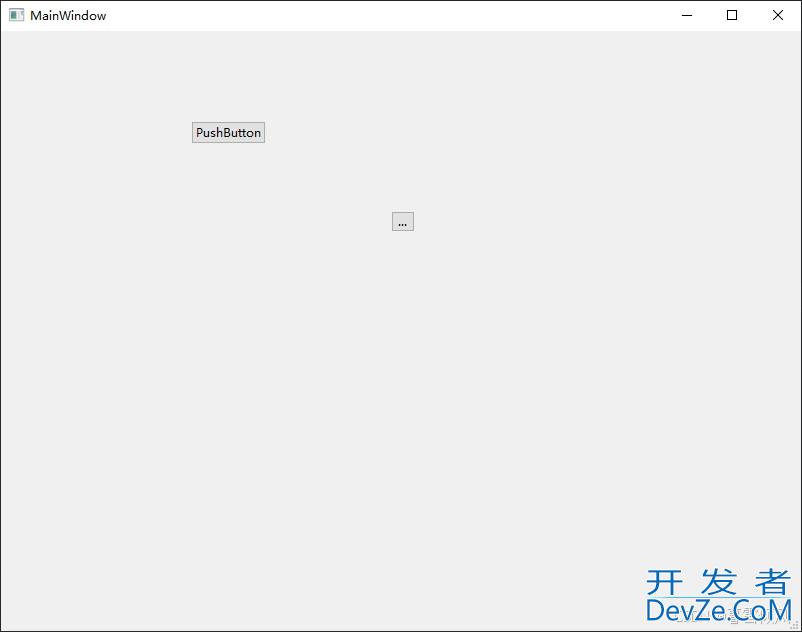
Task: Maximize the MainWindow window
Action: click(732, 15)
